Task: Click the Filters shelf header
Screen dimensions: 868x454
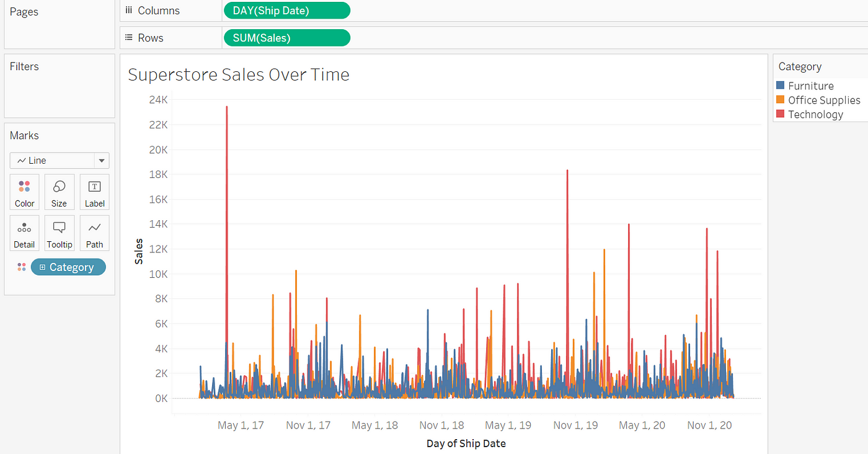Action: click(x=24, y=66)
